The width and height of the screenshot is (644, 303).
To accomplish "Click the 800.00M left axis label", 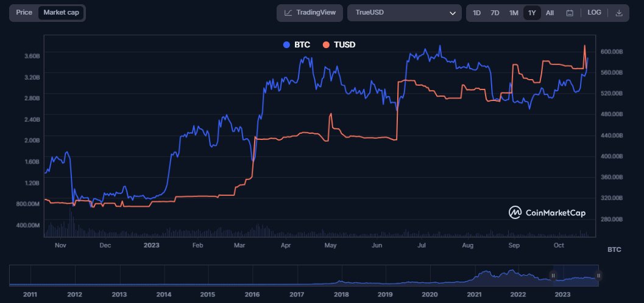I will (x=28, y=204).
